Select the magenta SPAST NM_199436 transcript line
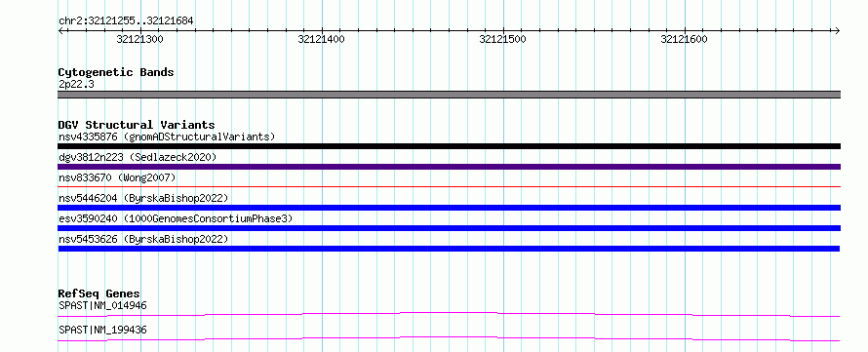 [450, 338]
